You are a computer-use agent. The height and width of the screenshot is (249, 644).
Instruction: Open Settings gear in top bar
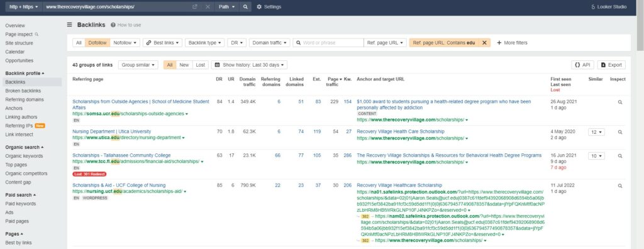[x=269, y=7]
